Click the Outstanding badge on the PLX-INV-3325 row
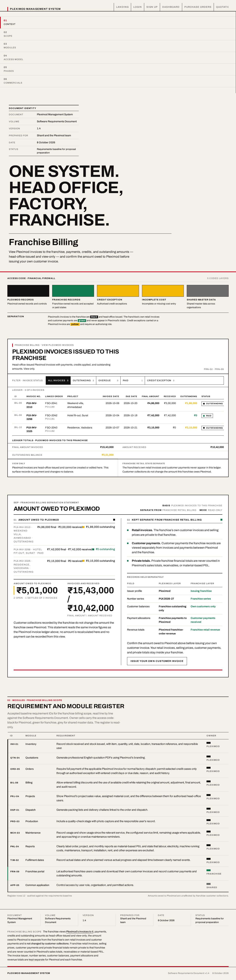Viewport: 236px width, 980px height. tap(213, 428)
